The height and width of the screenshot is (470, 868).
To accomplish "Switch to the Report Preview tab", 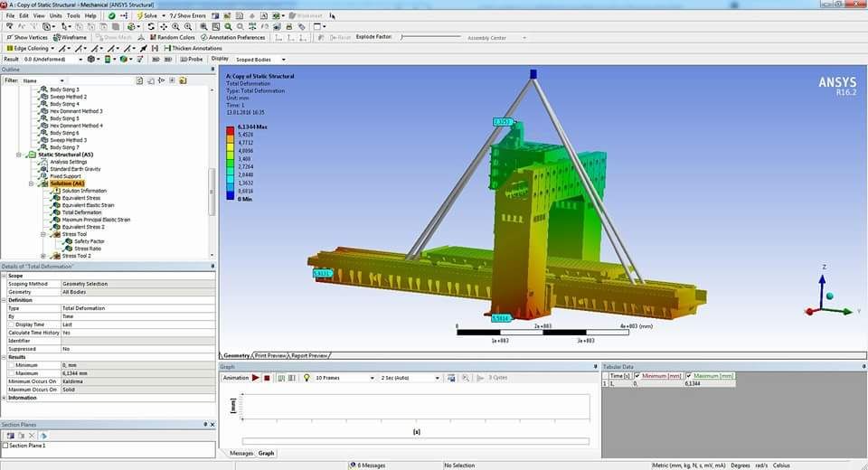I will tap(308, 355).
